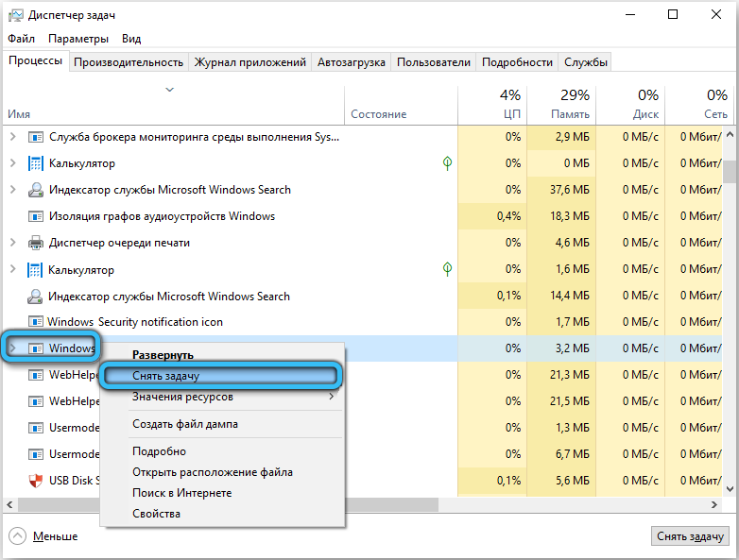This screenshot has height=560, width=739.
Task: Open the Параметры menu
Action: (x=78, y=39)
